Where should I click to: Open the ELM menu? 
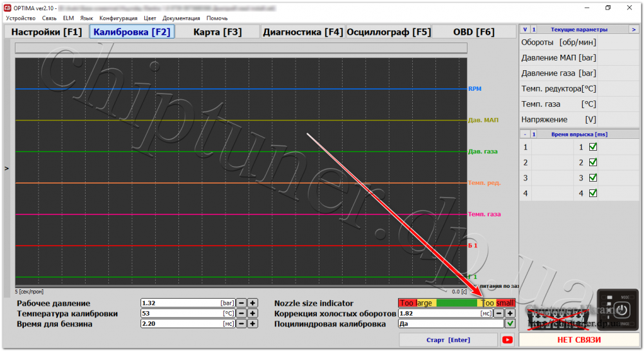tap(68, 18)
